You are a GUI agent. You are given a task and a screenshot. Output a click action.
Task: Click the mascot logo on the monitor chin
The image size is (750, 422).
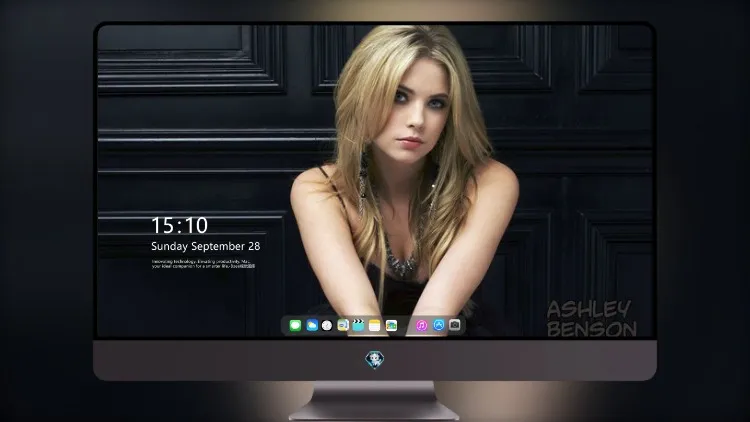click(x=375, y=360)
